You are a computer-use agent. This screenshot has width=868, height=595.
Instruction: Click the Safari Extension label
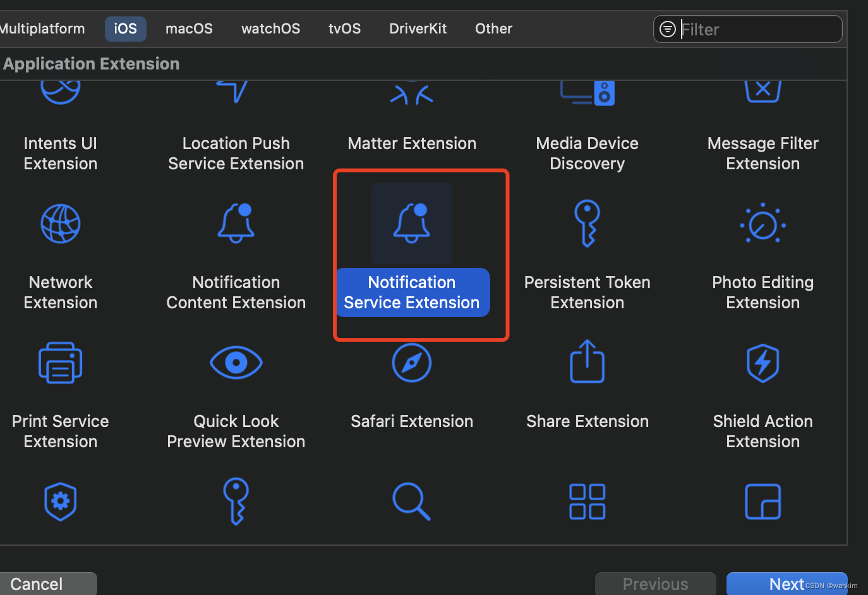click(x=412, y=421)
